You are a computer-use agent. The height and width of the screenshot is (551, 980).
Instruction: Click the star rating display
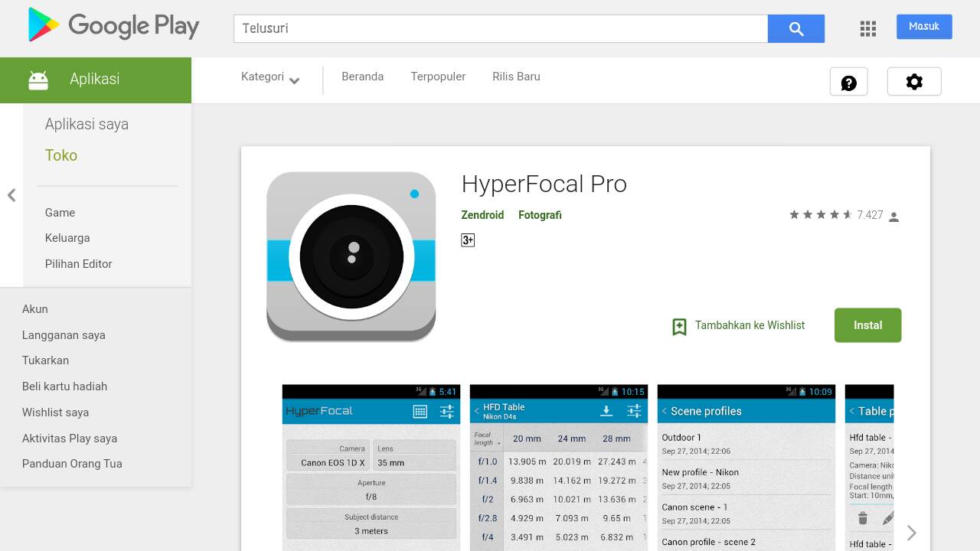(x=821, y=215)
